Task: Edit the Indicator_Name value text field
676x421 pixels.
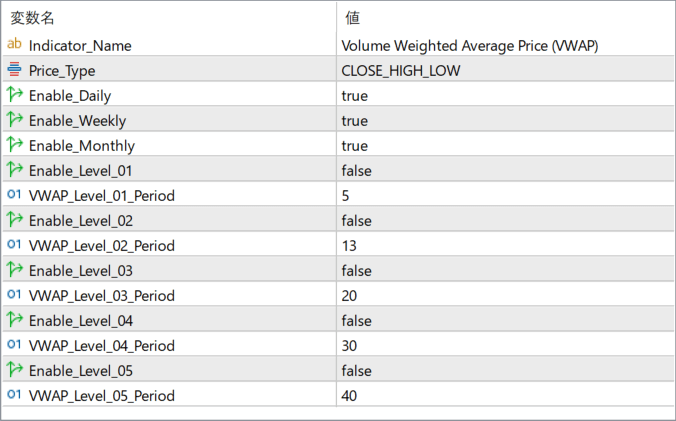Action: click(469, 46)
